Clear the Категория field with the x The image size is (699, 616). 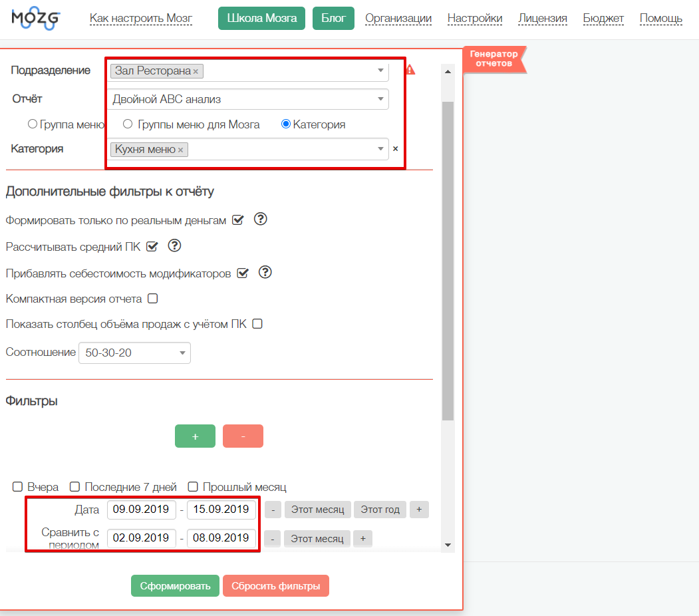pyautogui.click(x=395, y=149)
